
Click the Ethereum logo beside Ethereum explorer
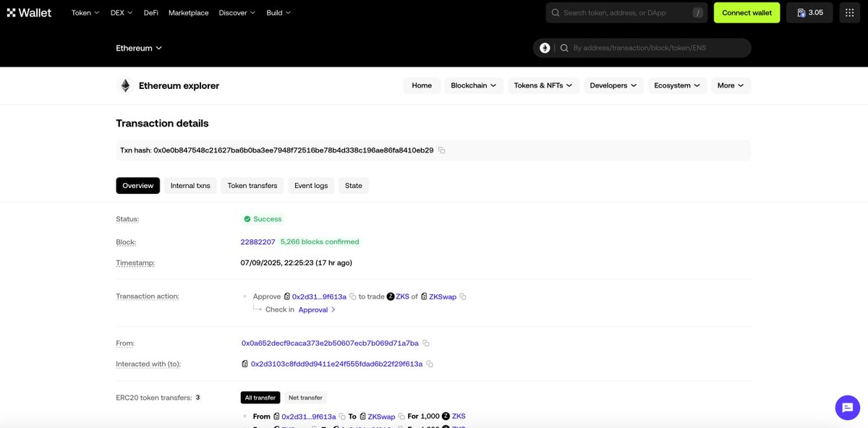pos(125,85)
